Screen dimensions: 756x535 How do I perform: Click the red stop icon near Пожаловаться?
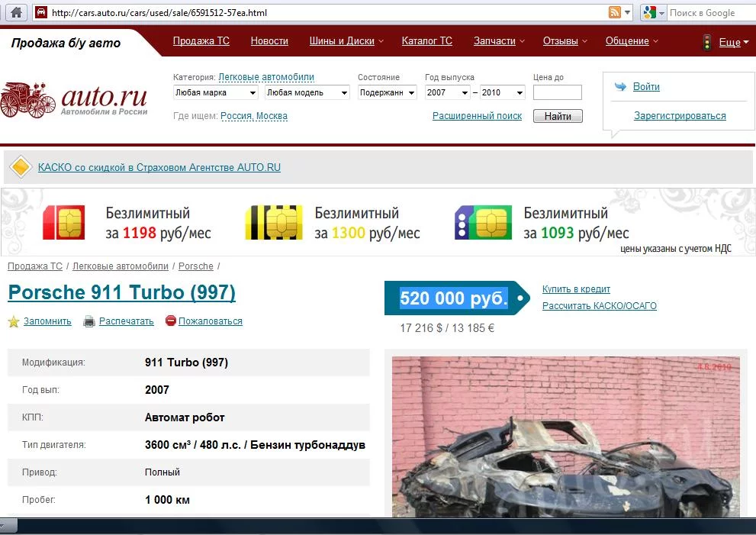click(171, 321)
